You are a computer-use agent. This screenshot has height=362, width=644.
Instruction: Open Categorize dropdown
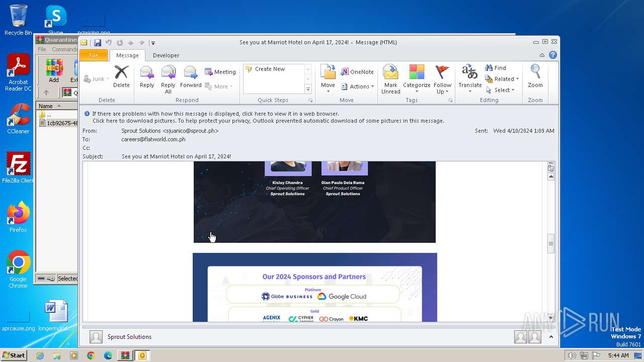417,79
